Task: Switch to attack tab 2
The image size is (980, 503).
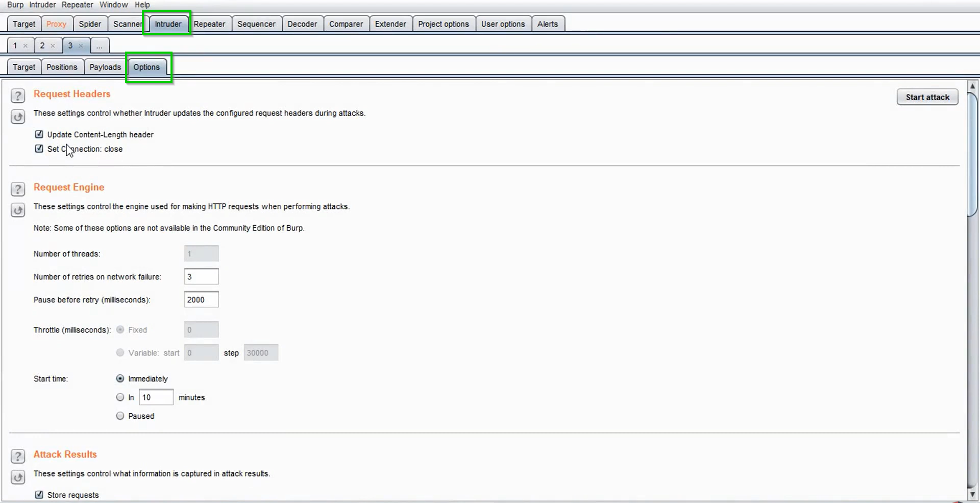Action: click(43, 45)
